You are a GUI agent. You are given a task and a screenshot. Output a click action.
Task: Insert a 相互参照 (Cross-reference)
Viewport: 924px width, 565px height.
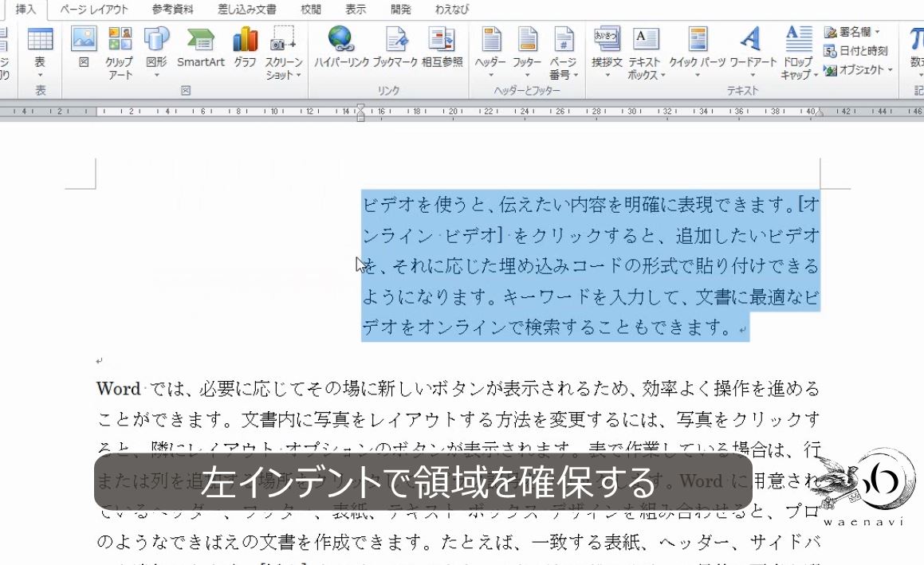[x=442, y=47]
